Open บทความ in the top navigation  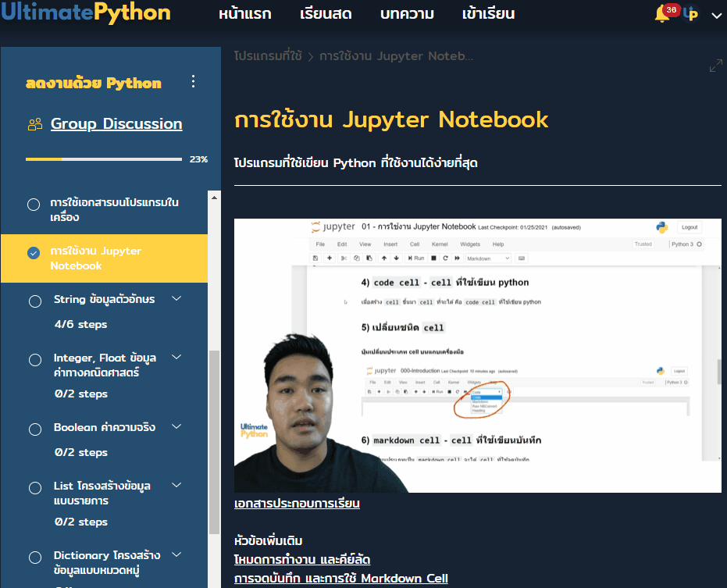(407, 14)
